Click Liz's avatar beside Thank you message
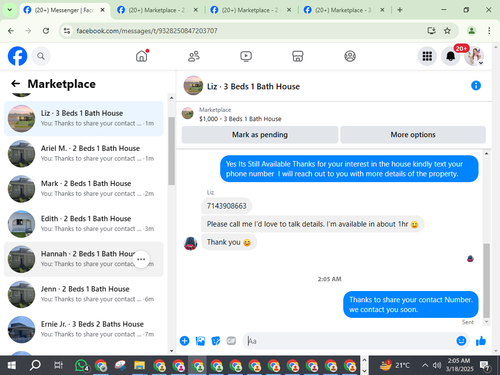 [x=190, y=243]
